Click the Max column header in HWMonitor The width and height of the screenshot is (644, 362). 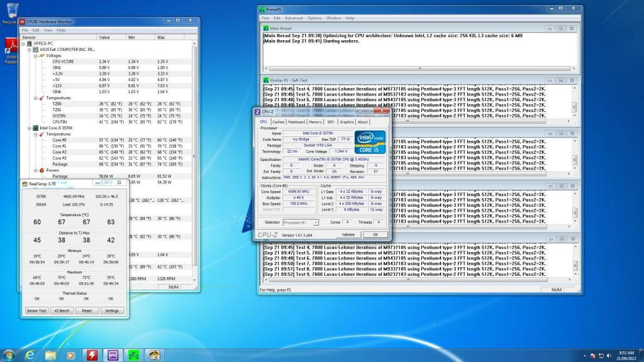[x=170, y=37]
